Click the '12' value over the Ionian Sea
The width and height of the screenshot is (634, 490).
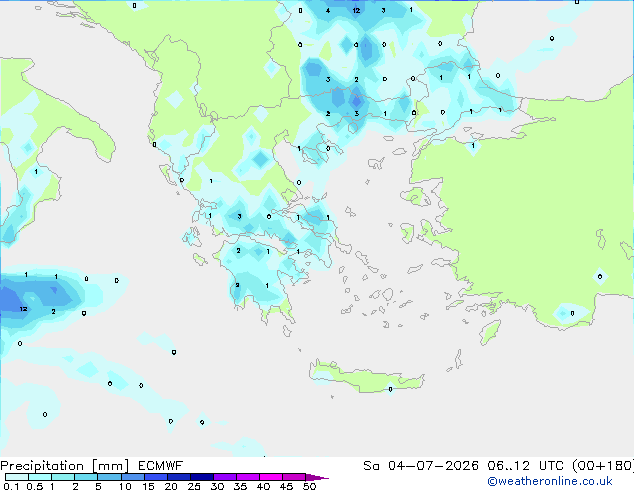tap(23, 309)
